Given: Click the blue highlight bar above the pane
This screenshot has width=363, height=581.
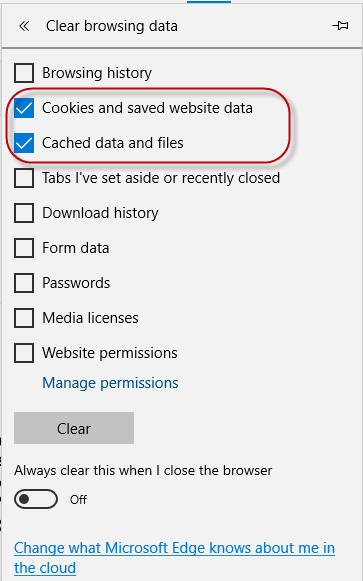Looking at the screenshot, I should point(209,2).
